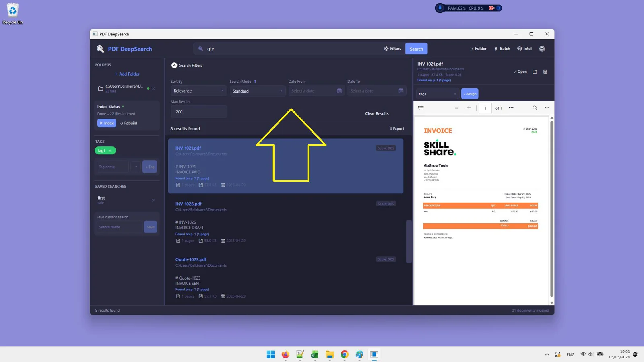Start indexing with the Index button

107,123
